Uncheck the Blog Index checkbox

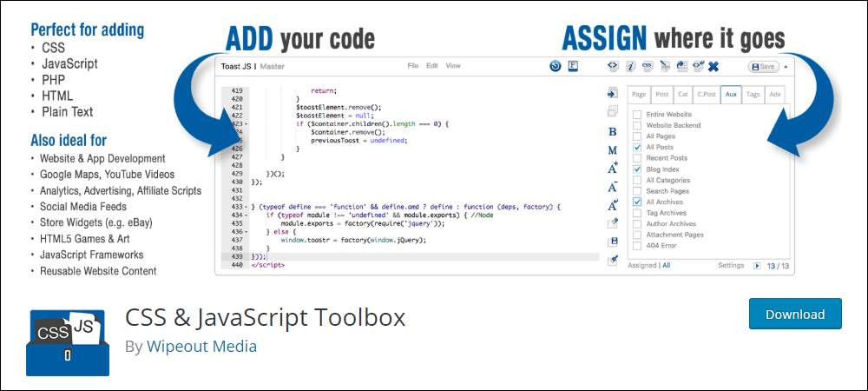point(637,169)
